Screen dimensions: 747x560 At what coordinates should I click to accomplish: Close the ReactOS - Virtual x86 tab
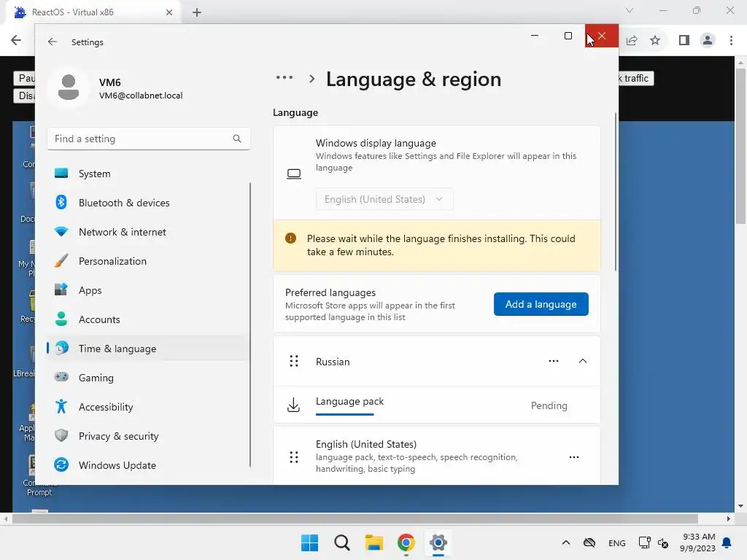coord(169,12)
